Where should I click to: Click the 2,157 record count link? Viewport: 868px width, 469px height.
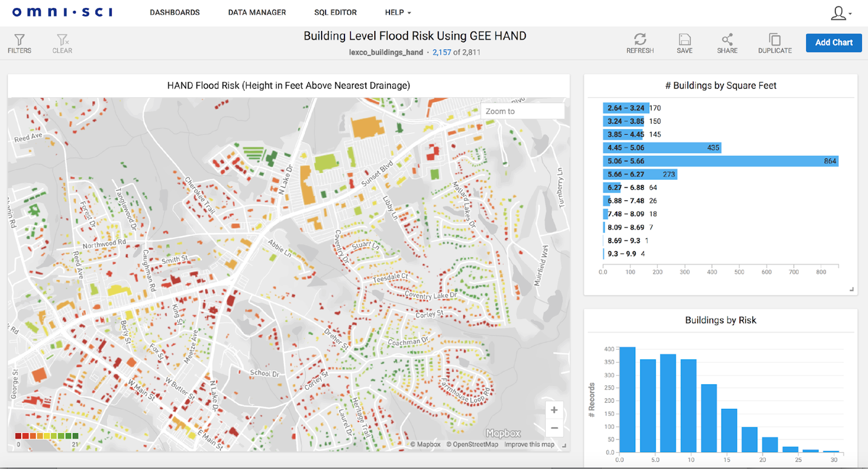tap(442, 52)
